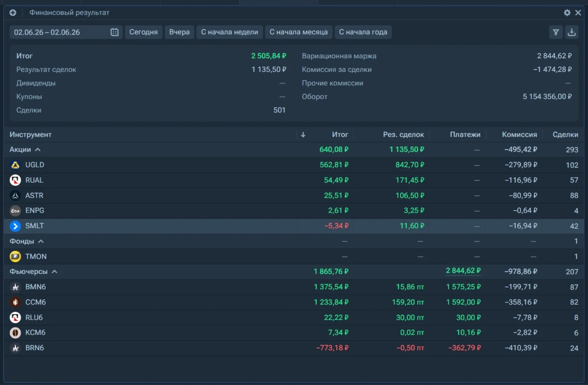
Task: Sort by Рез. сделок column header
Action: tap(403, 135)
